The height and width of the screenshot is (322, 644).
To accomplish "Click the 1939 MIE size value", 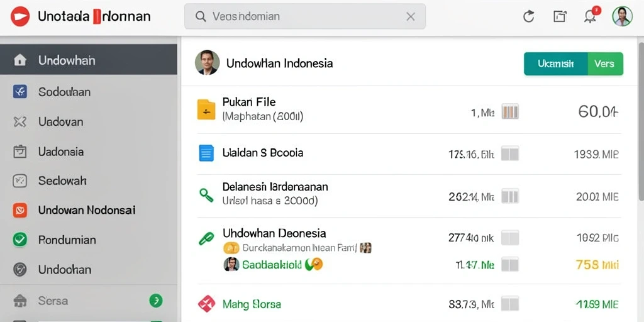I will (x=596, y=155).
